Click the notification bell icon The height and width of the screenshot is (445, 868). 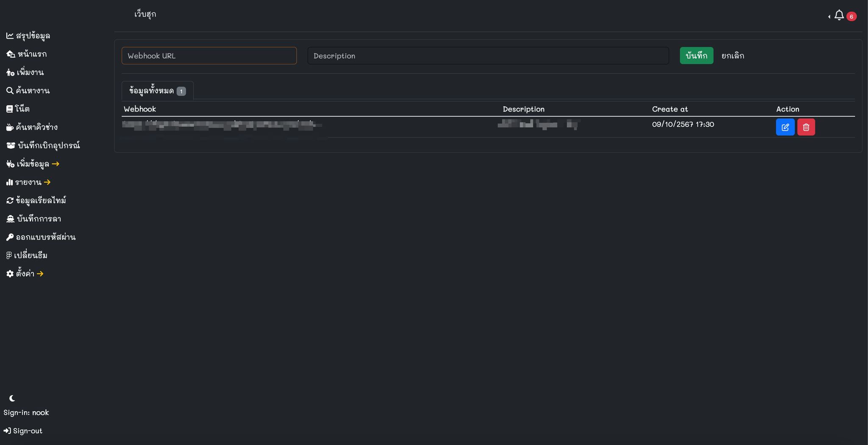click(839, 16)
